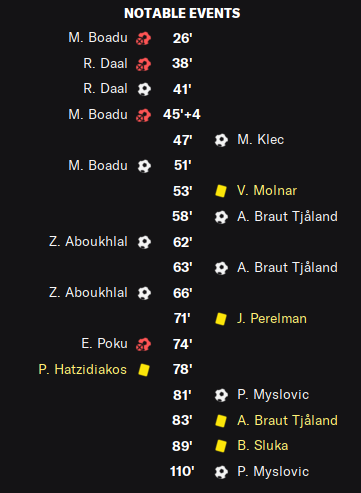Click M. Klec's 47' goal icon
This screenshot has width=361, height=493.
(221, 140)
